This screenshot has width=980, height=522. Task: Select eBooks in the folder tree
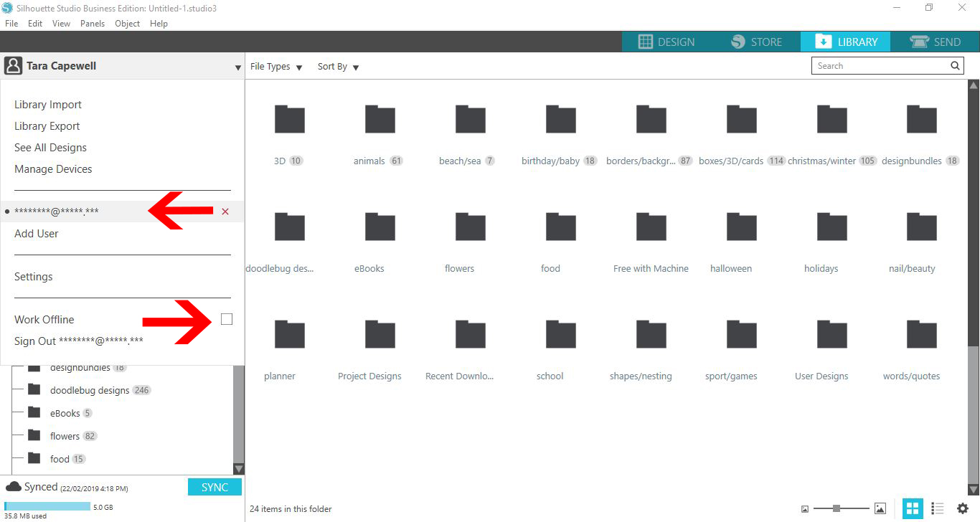point(65,413)
